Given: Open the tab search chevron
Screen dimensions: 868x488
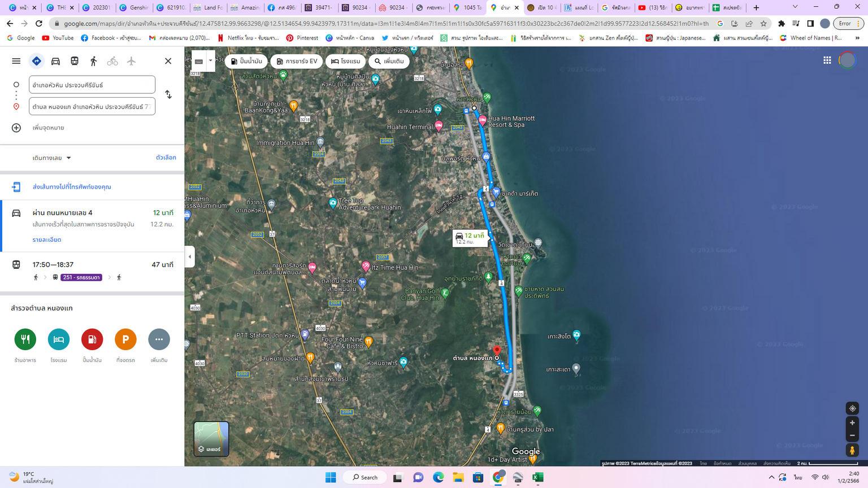Looking at the screenshot, I should (795, 7).
